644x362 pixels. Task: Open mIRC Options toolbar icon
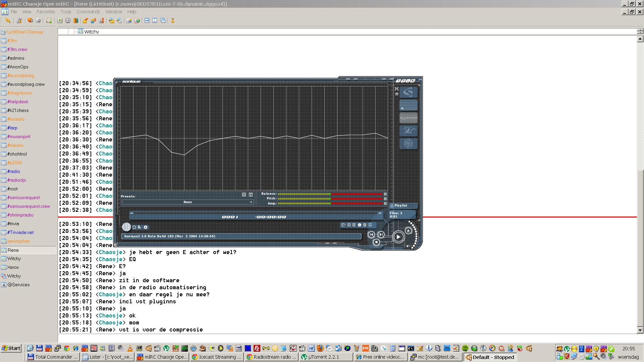click(19, 20)
